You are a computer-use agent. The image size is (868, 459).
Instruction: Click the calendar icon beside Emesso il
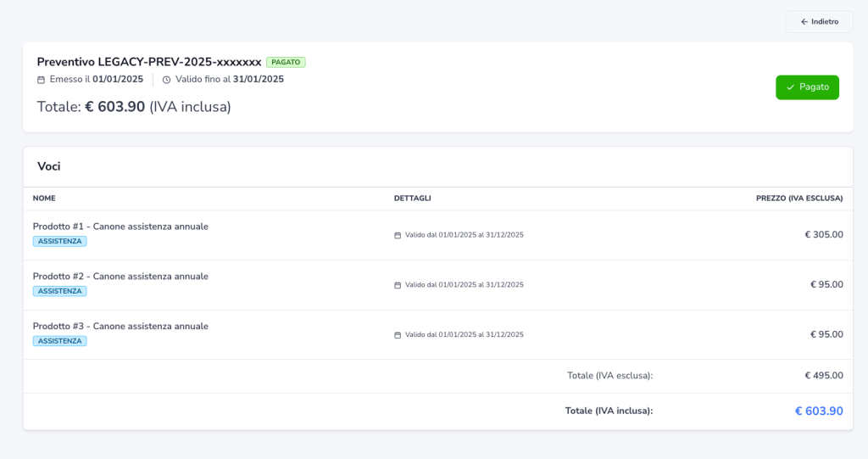coord(41,80)
